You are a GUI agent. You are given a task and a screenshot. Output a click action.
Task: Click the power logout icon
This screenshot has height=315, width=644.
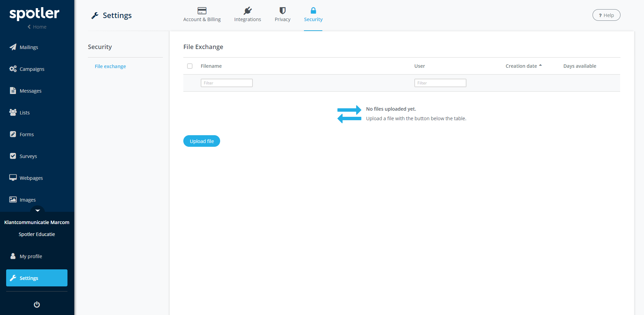coord(37,304)
